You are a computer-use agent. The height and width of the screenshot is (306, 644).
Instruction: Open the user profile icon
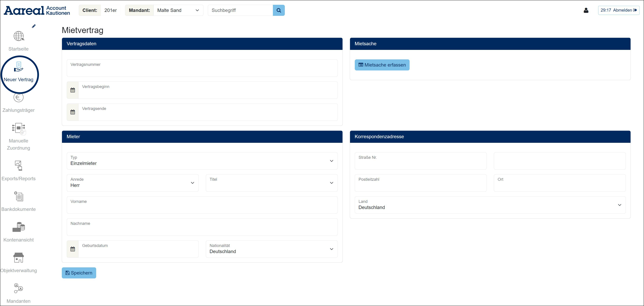click(586, 10)
